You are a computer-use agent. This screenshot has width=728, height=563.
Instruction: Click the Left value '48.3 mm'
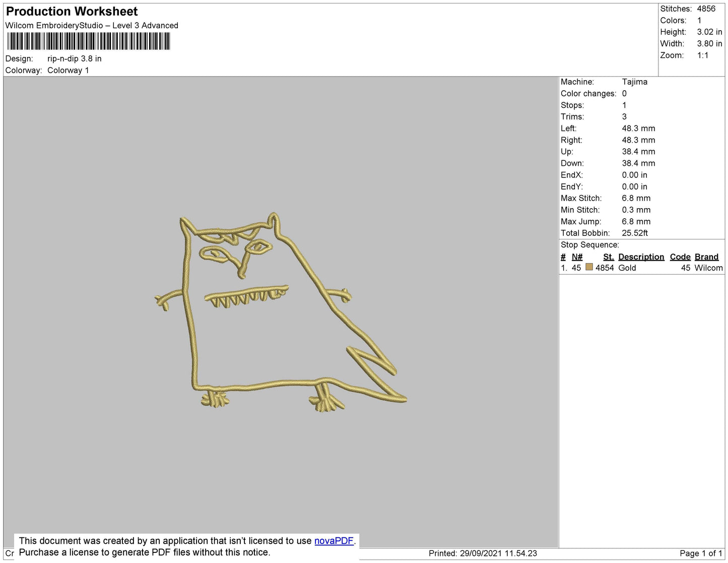[638, 128]
